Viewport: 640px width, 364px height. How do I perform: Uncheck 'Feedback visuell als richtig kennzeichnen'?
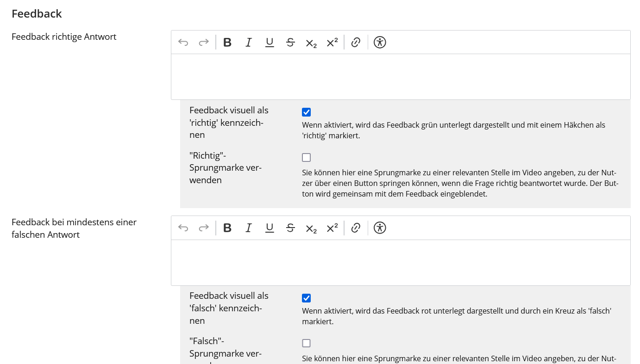[306, 112]
